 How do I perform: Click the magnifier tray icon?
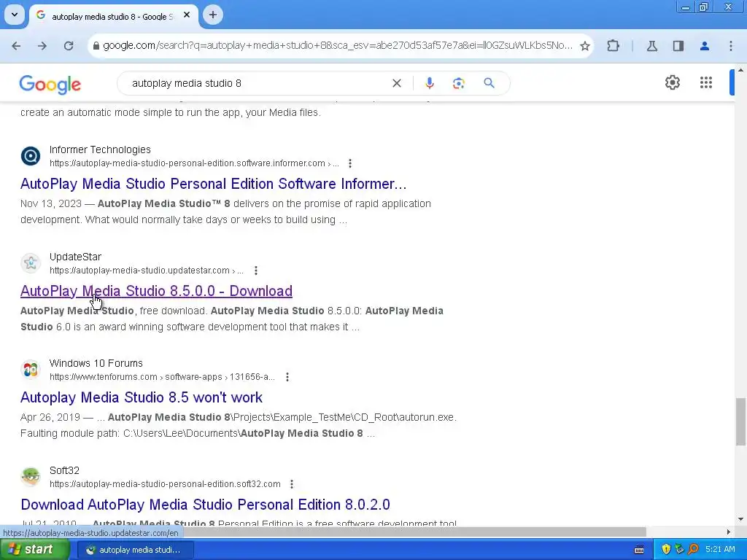point(693,550)
